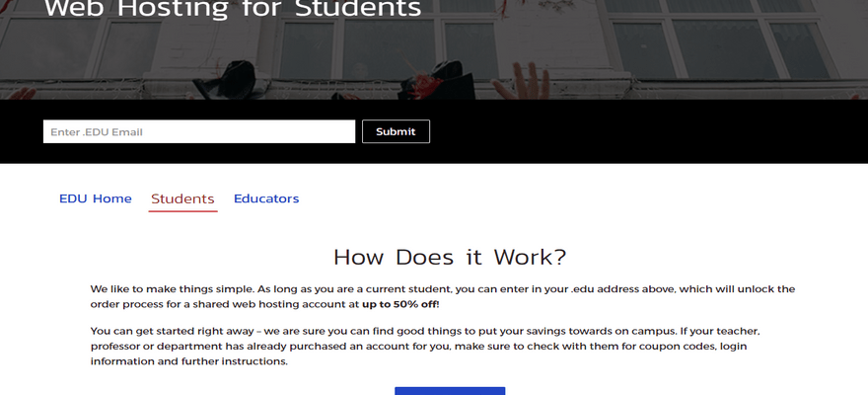Click the "How Does it Work?" heading
Screen dimensions: 868x395
pyautogui.click(x=450, y=258)
